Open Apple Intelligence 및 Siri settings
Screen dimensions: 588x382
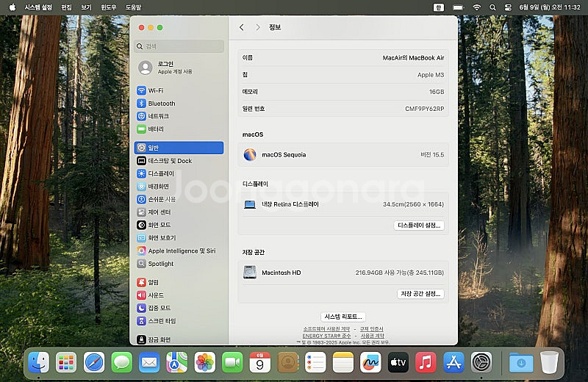tap(179, 251)
